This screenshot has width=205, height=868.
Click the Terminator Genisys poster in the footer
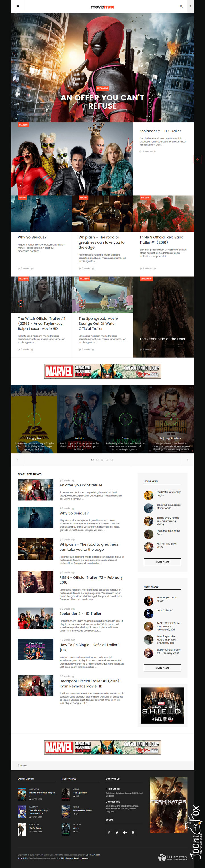[169, 805]
